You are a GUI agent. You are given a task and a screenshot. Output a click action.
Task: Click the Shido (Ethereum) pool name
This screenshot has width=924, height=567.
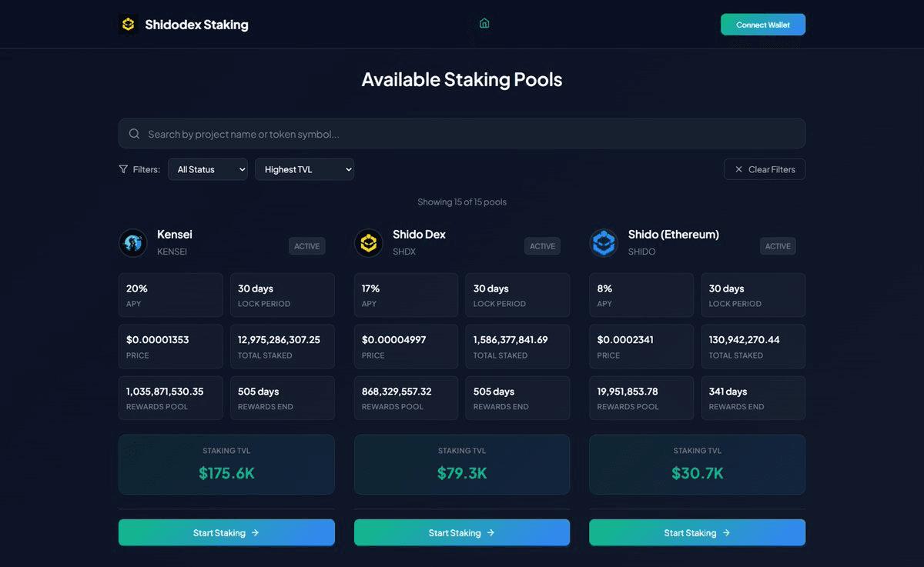[x=673, y=235]
